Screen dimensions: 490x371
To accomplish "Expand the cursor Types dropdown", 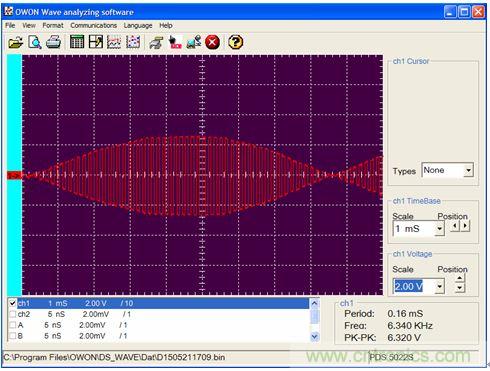I will click(468, 171).
